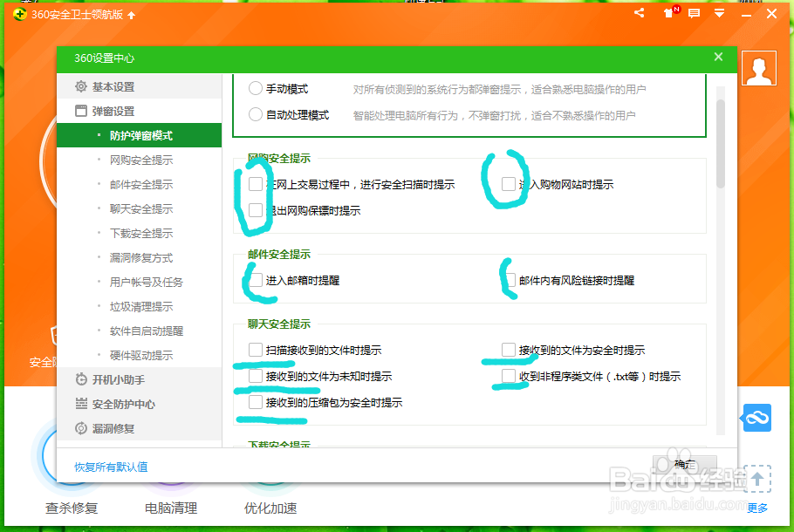Check 在网上交易过程中进行安全扫描时提示
Image resolution: width=794 pixels, height=532 pixels.
pyautogui.click(x=256, y=184)
